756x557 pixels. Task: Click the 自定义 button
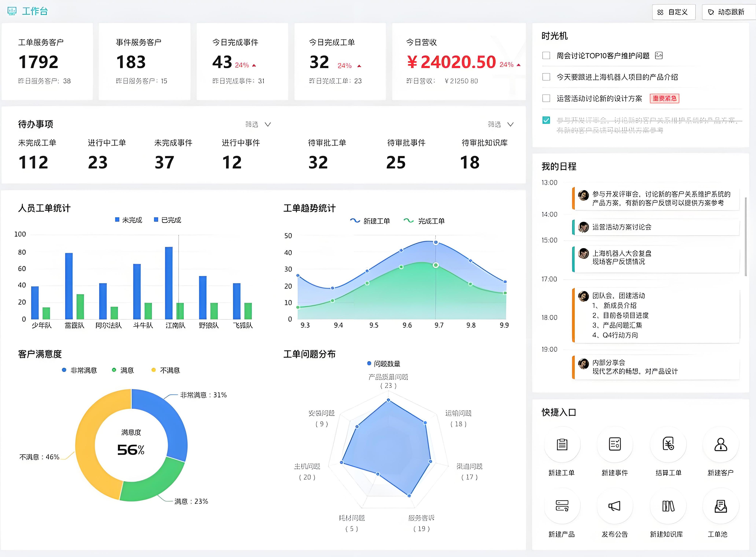[x=673, y=11]
